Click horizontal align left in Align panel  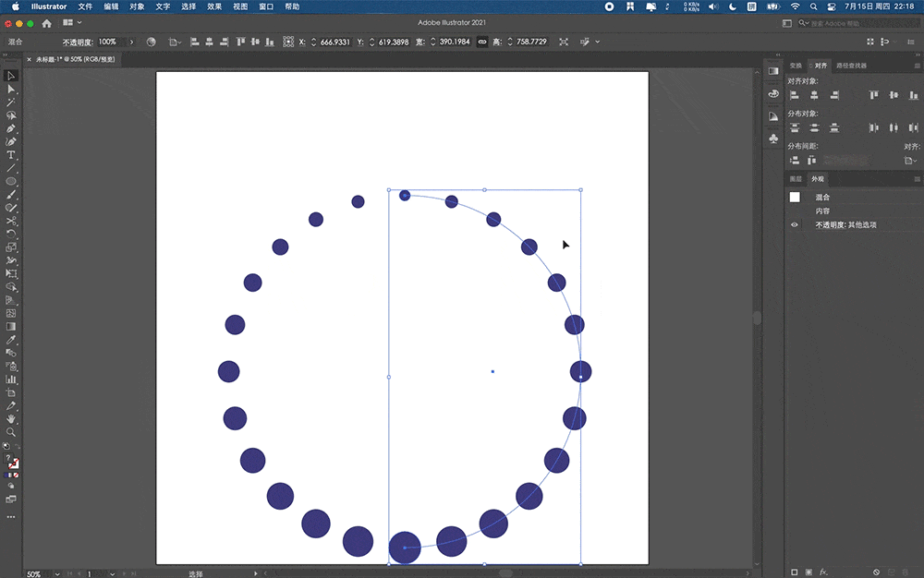point(795,95)
